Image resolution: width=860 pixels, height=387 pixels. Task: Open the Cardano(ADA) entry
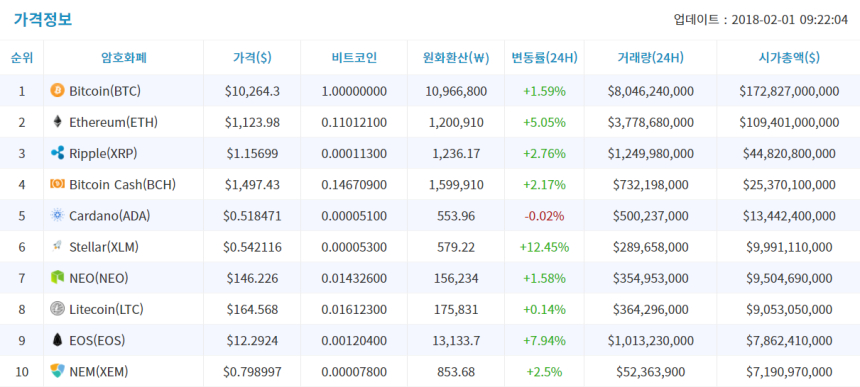click(x=110, y=216)
